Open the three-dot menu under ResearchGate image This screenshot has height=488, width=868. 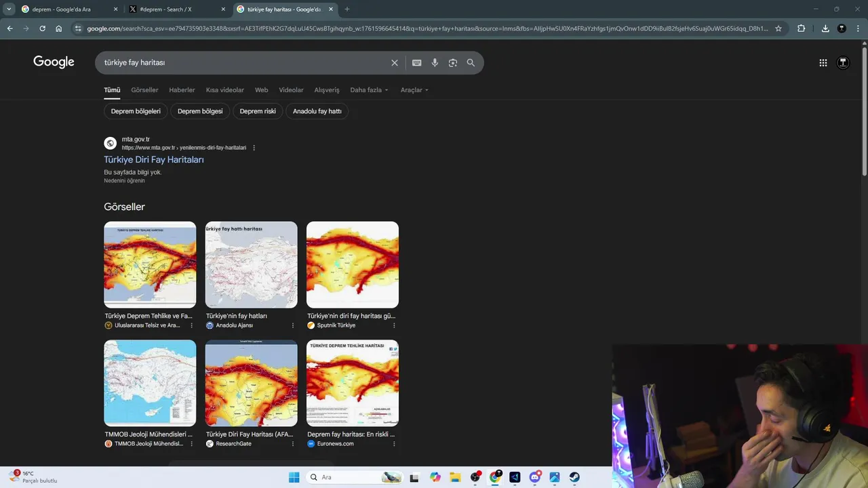point(293,444)
